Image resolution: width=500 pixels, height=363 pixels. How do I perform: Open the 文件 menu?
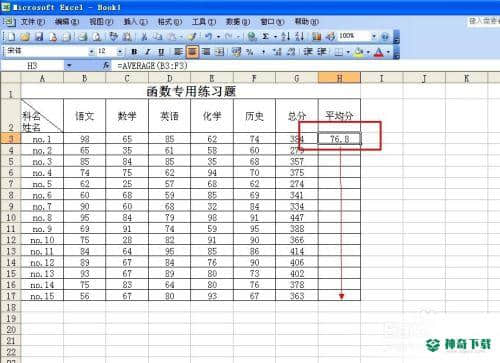click(33, 22)
